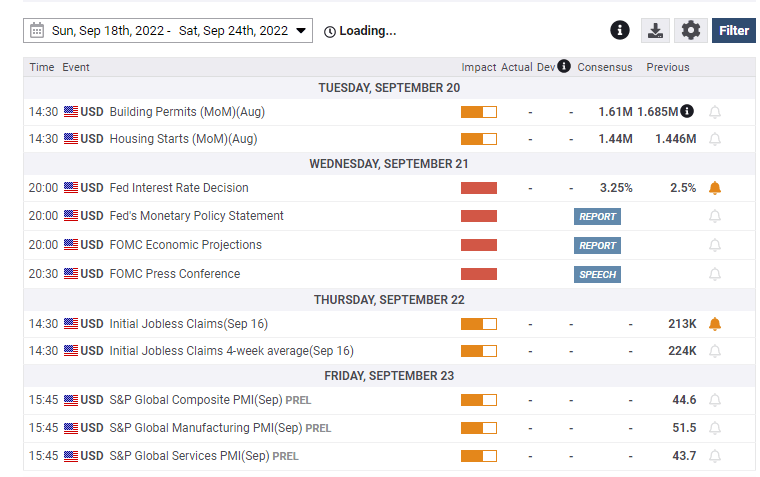Viewport: 760px width, 477px height.
Task: Expand the S&P Global Composite PMI row
Action: point(196,400)
